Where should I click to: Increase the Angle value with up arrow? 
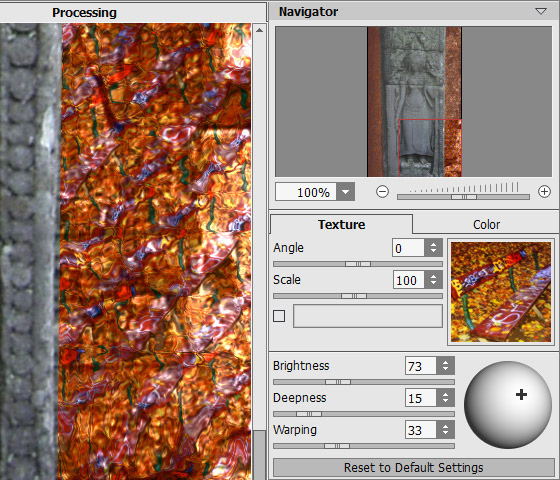434,244
